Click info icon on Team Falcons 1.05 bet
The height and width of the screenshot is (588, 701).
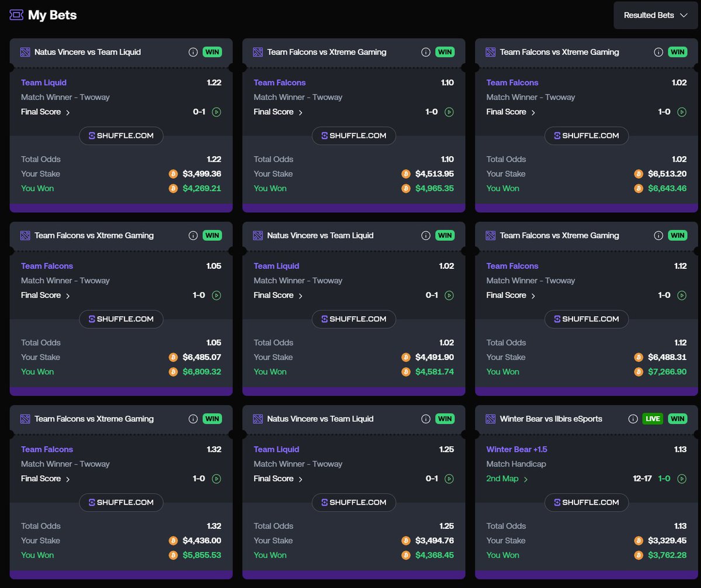pos(193,236)
